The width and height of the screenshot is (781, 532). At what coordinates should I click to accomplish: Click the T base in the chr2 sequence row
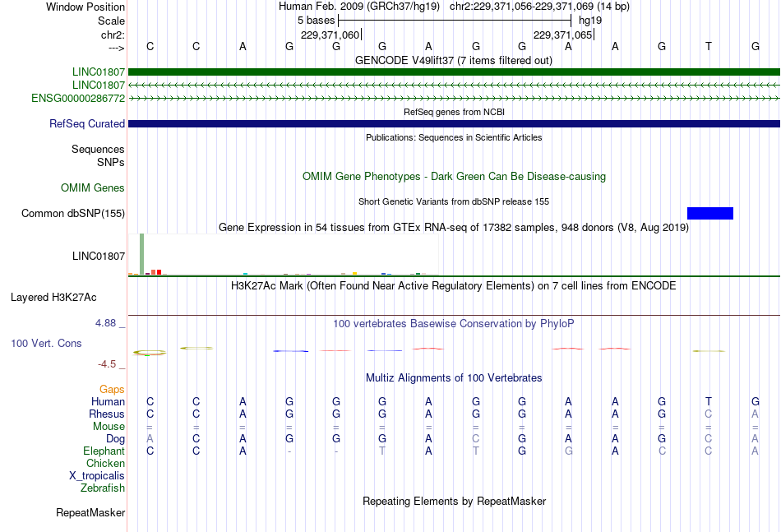[x=709, y=46]
